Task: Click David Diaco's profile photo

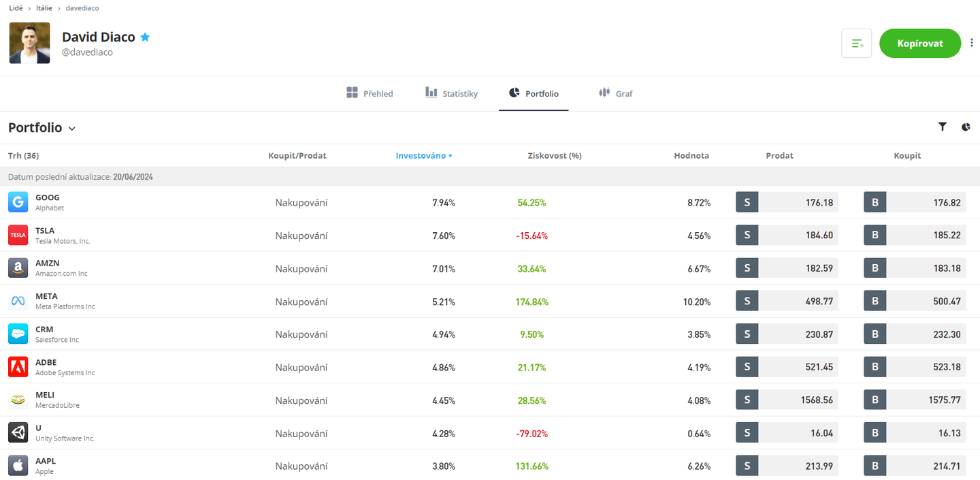Action: pos(30,43)
